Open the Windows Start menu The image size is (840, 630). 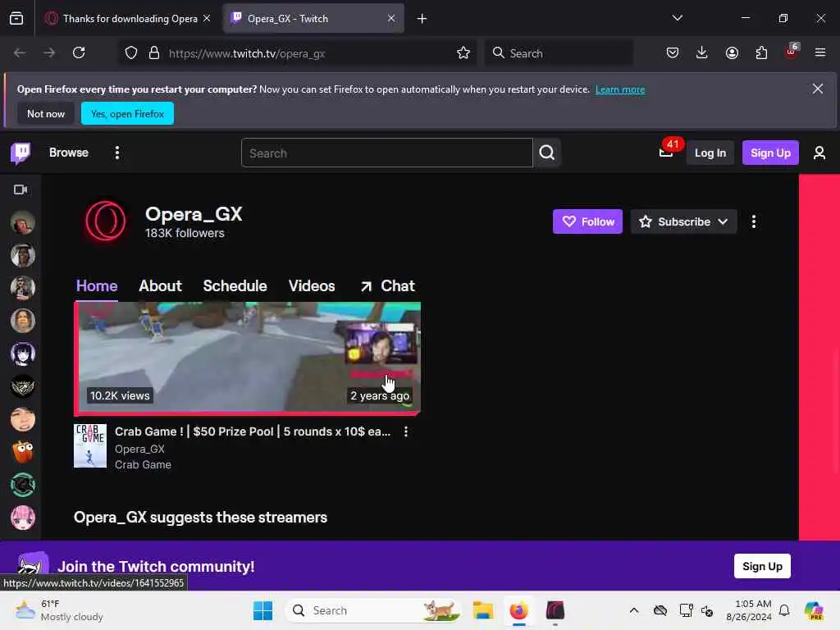point(262,610)
